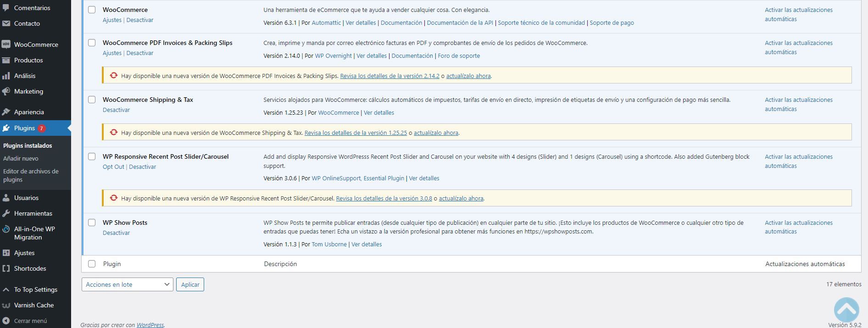Viewport: 868px width, 328px height.
Task: Toggle the select-all checkbox in table footer
Action: (x=92, y=264)
